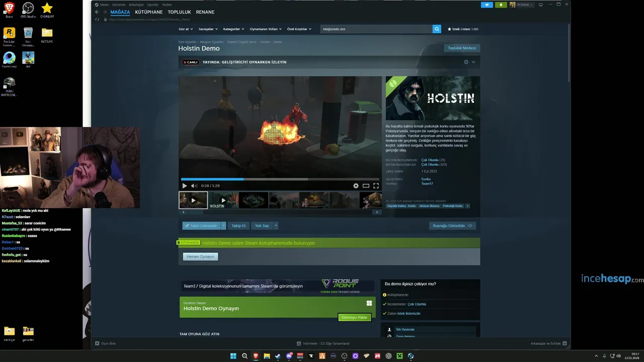Open the OYUNLAR star desktop icon
644x362 pixels.
point(47,10)
